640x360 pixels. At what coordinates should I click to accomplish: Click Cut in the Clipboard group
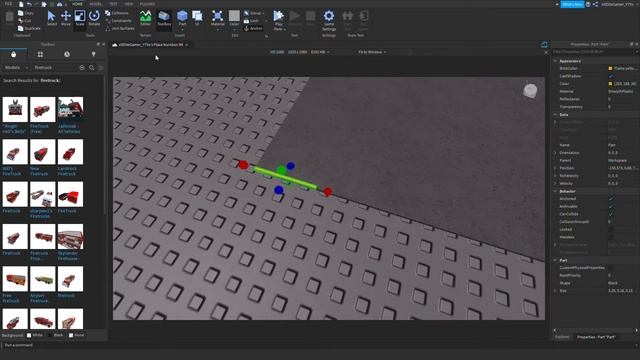pos(25,21)
